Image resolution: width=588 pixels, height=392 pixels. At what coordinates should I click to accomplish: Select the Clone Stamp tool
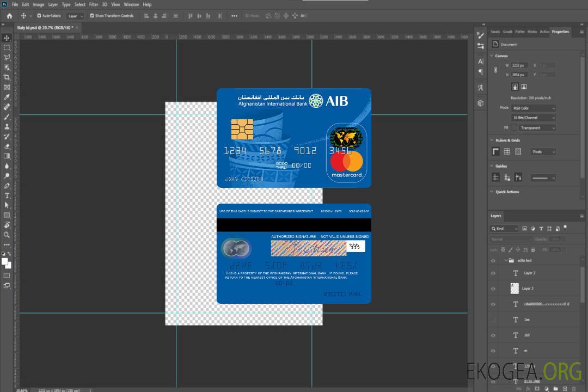pyautogui.click(x=7, y=127)
